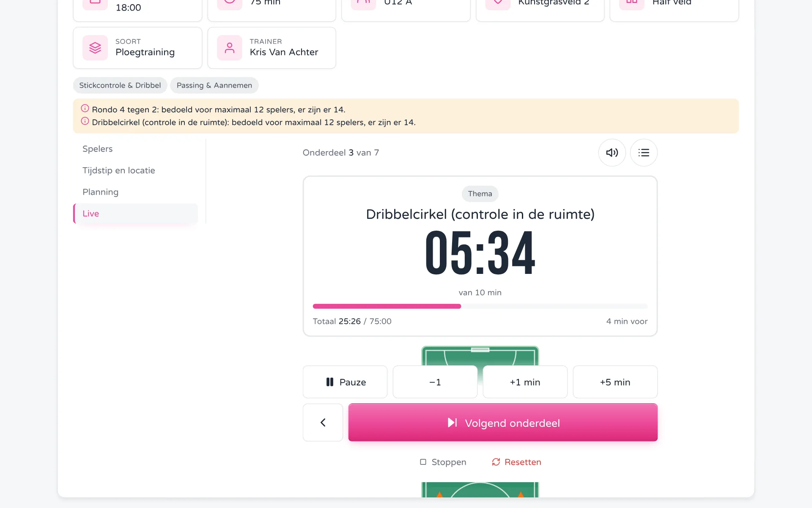
Task: Open the Spelers section
Action: tap(135, 149)
